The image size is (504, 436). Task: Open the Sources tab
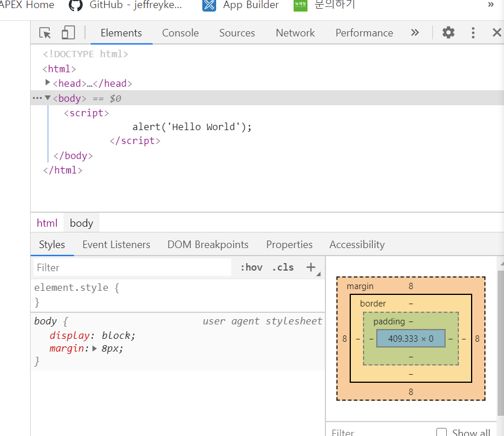coord(237,33)
